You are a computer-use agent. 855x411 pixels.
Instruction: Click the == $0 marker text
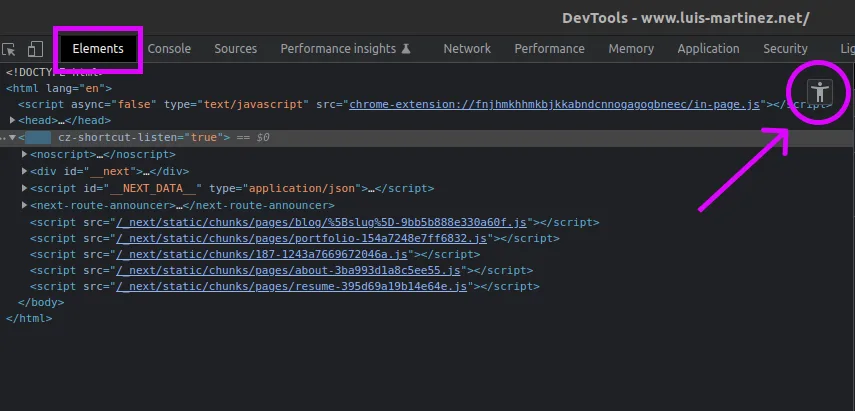252,137
